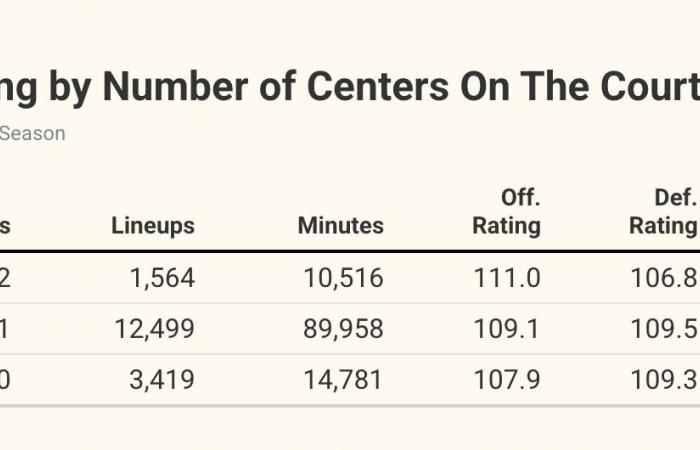700x450 pixels.
Task: Click the Season subtitle text
Action: point(32,133)
